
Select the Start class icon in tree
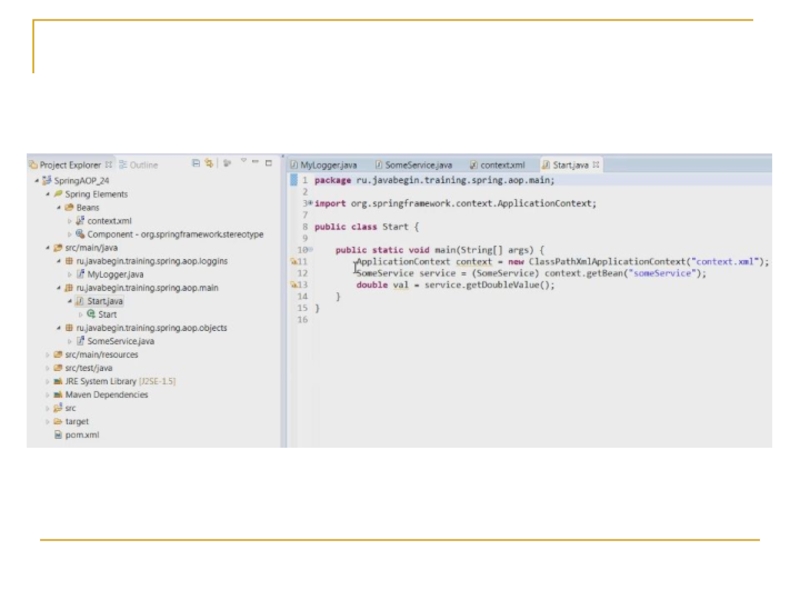click(x=91, y=314)
